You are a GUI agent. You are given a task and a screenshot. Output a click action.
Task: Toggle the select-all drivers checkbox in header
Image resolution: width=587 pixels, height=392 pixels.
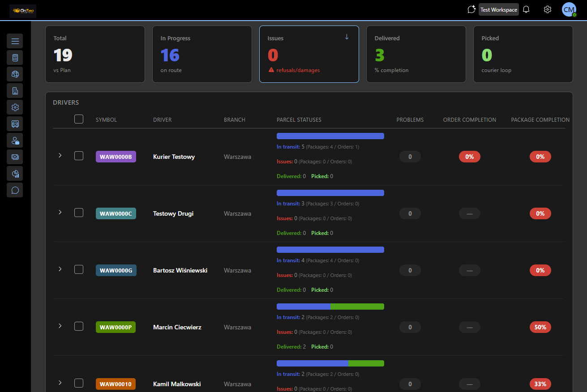tap(79, 119)
